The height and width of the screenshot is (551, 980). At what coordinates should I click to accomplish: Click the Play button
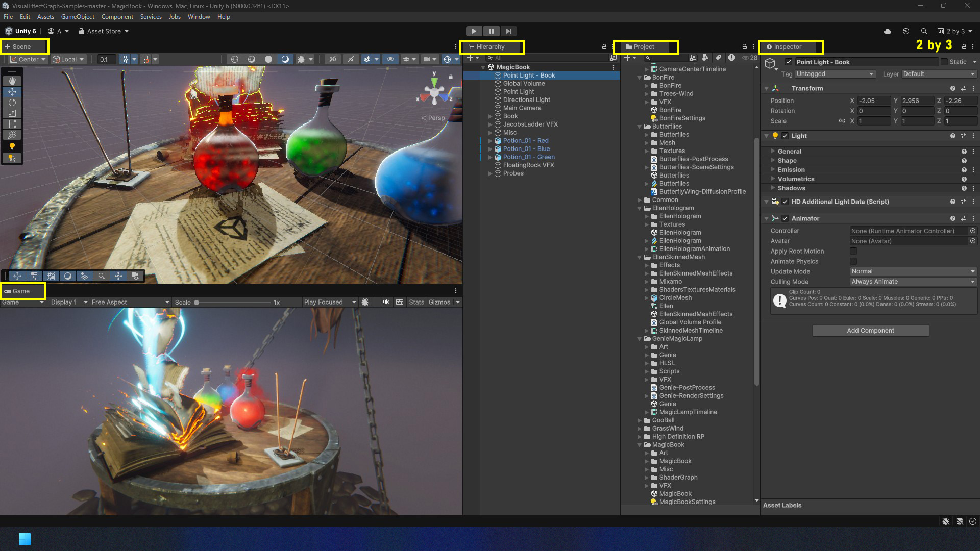pos(474,31)
